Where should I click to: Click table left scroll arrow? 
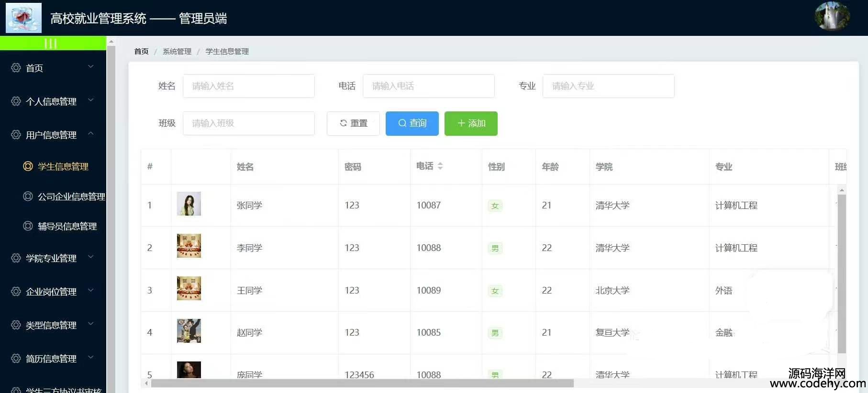pos(146,383)
